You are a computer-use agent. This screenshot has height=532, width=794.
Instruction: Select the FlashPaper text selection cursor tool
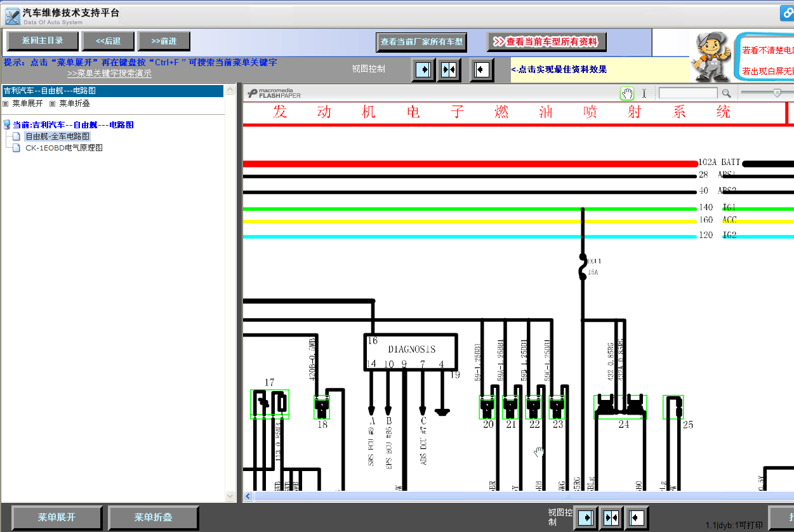coord(644,94)
